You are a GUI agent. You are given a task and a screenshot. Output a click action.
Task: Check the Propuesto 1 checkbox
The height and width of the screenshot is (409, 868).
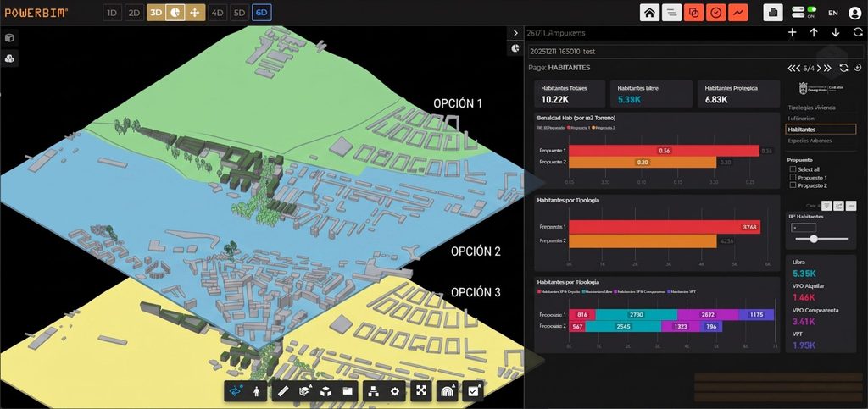(x=793, y=178)
